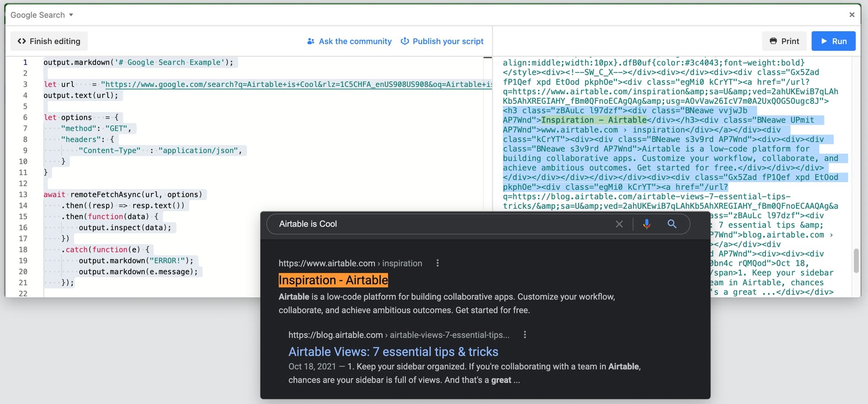Click the "method": "GET" line
The image size is (868, 404).
tap(96, 129)
